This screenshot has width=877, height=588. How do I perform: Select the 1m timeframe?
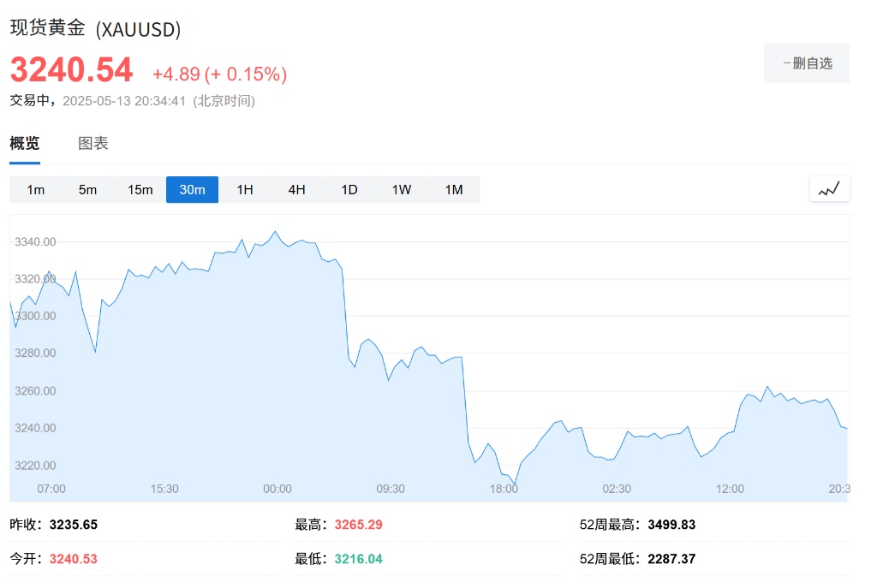click(x=35, y=190)
